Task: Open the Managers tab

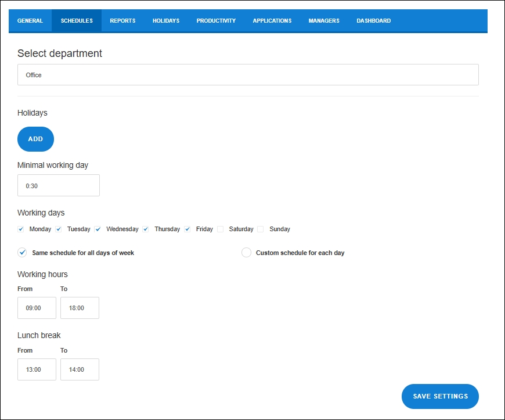Action: [324, 21]
